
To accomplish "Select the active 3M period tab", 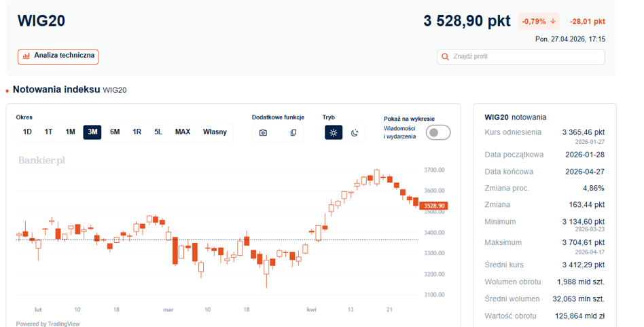I will [92, 132].
